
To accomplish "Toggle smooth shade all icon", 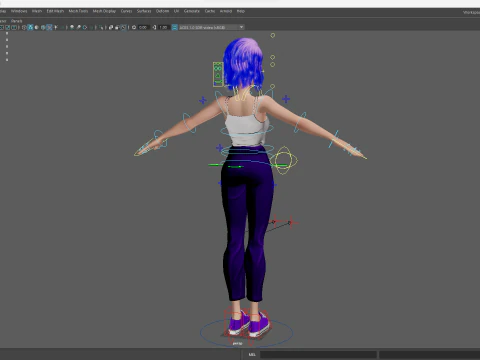I will point(30,27).
